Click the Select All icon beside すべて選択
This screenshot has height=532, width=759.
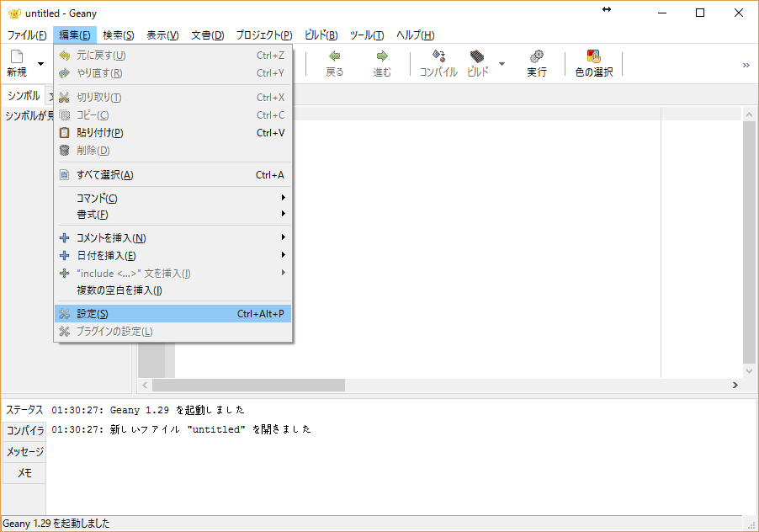pyautogui.click(x=65, y=175)
